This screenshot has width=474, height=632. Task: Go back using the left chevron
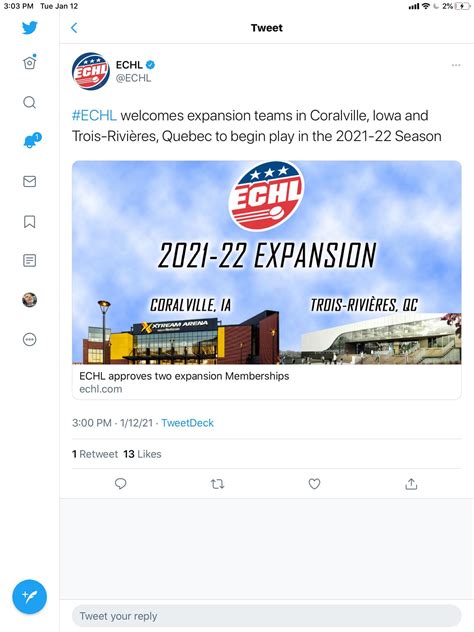[74, 28]
